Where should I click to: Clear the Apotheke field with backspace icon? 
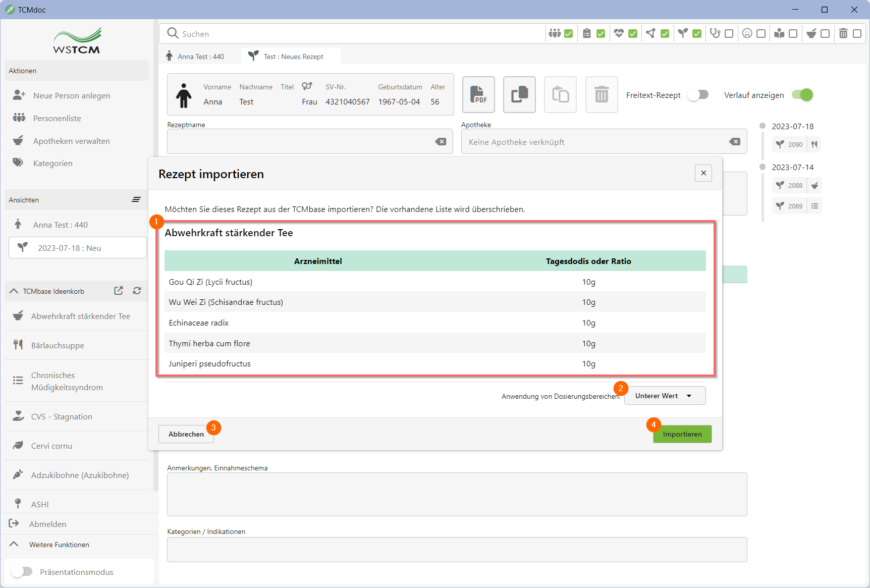click(x=734, y=142)
